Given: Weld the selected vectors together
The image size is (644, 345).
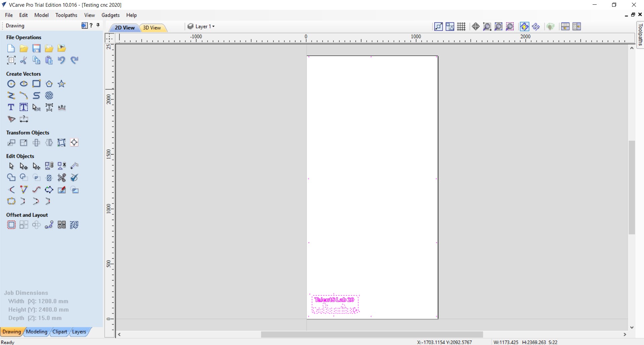Looking at the screenshot, I should (x=11, y=177).
